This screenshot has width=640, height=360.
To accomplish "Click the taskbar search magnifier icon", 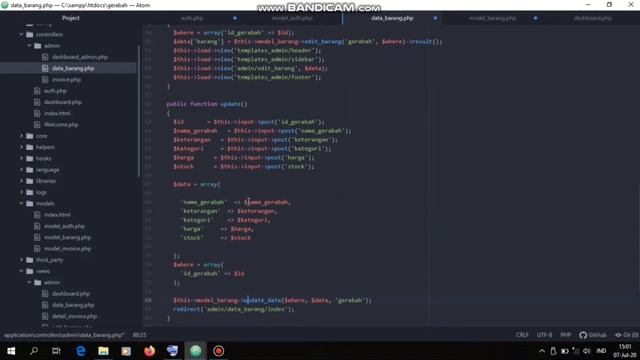I will tap(34, 351).
